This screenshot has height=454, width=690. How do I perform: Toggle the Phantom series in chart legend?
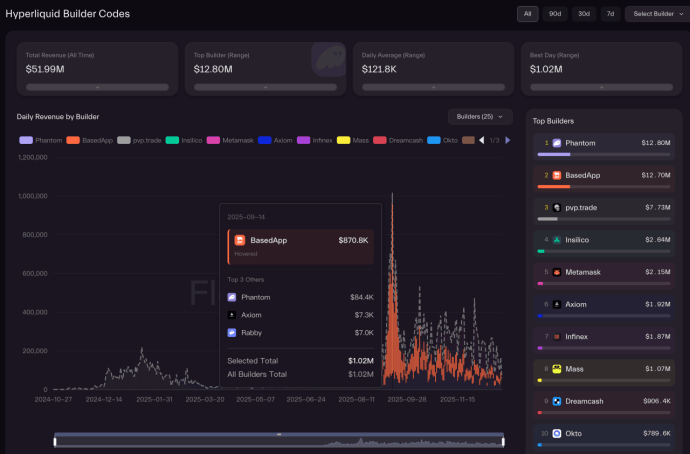tap(40, 140)
